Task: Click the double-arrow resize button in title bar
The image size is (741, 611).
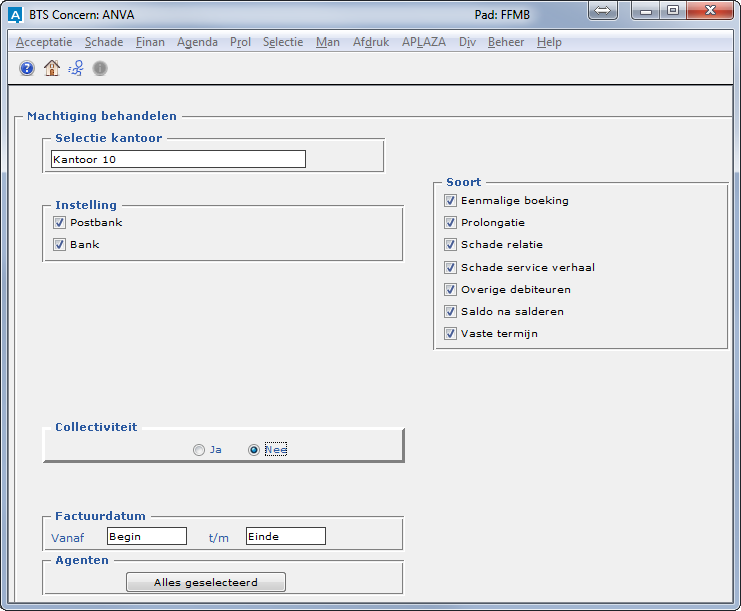Action: click(x=603, y=11)
